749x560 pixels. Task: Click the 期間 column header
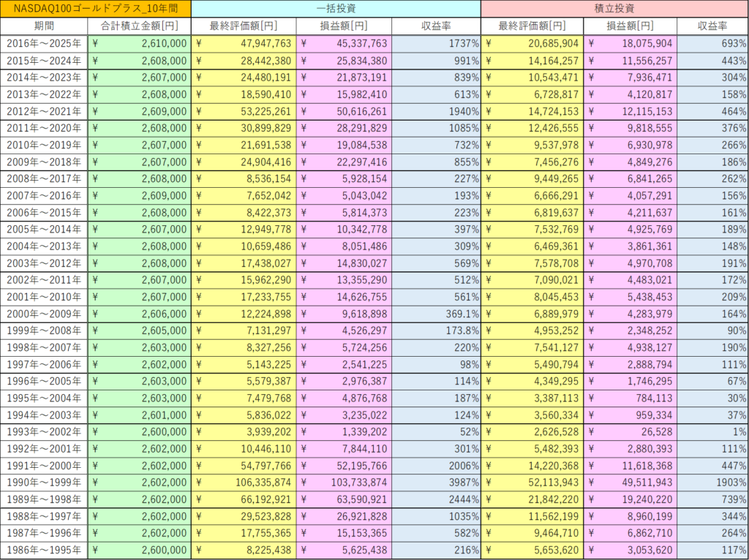[x=44, y=26]
